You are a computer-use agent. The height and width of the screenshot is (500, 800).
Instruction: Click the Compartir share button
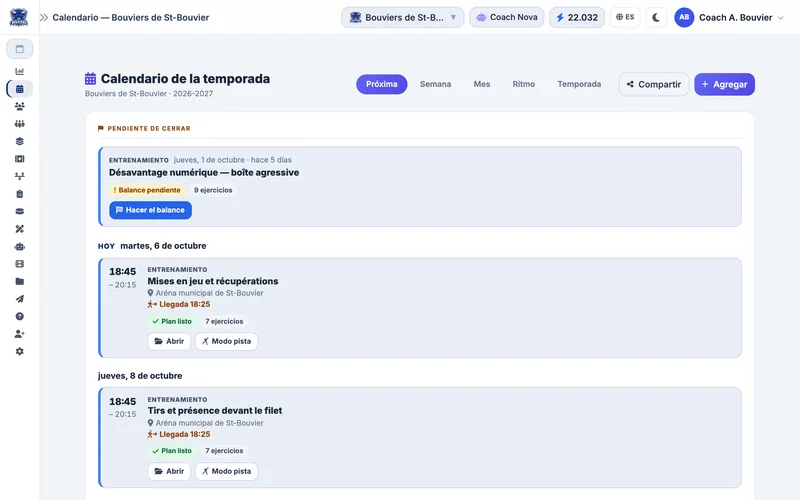tap(654, 84)
